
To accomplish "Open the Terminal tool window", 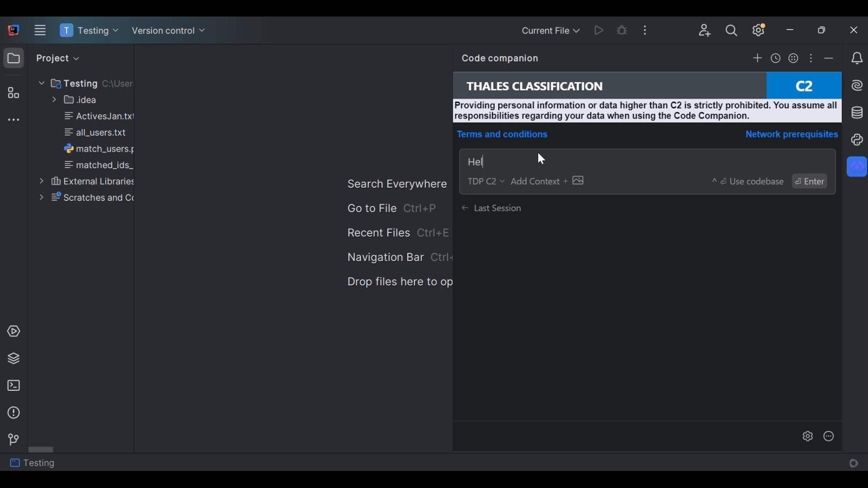I will pos(14,386).
